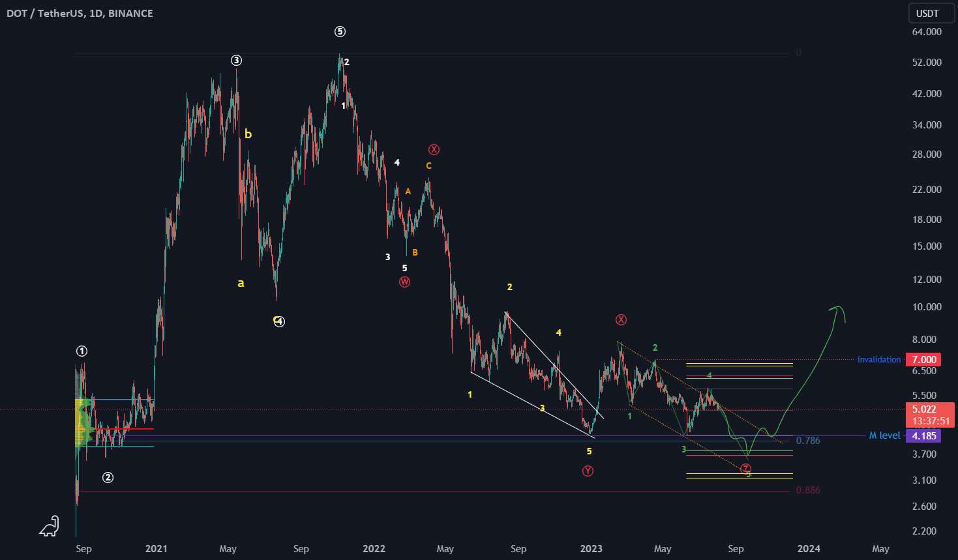Select the purple 4.185 M level price tag
Viewport: 958px width, 560px height.
tap(923, 435)
